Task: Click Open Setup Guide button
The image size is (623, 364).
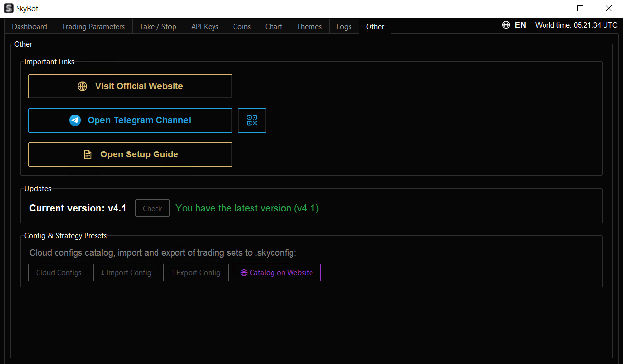Action: pos(130,154)
